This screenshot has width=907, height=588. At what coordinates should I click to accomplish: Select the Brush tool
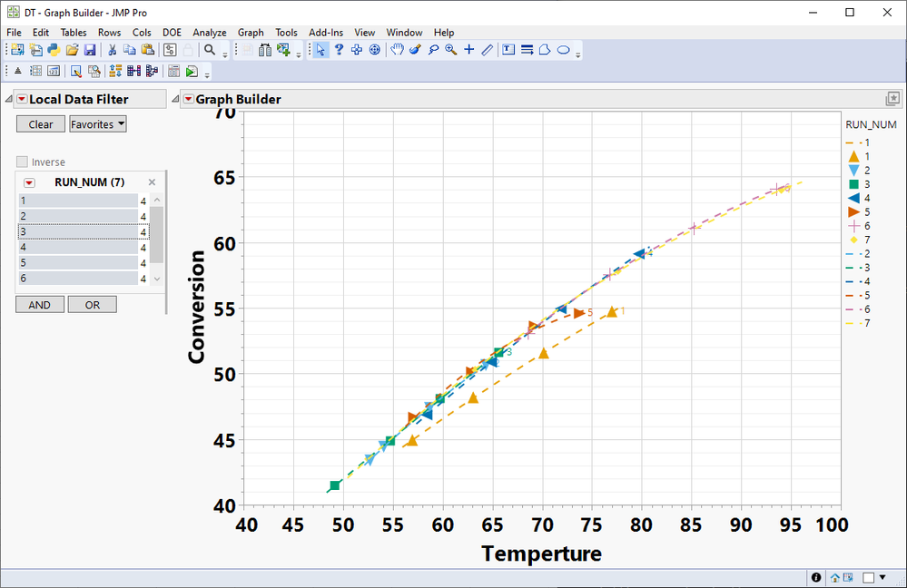click(415, 50)
